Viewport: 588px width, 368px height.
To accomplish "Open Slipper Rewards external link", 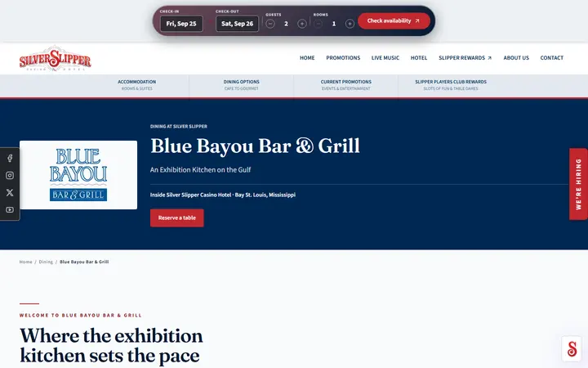I will point(465,58).
